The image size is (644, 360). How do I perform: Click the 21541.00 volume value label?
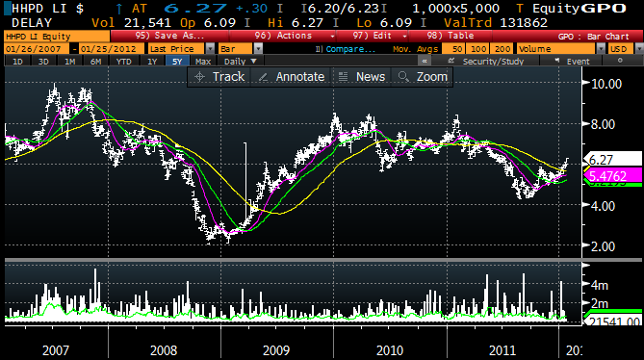point(613,321)
